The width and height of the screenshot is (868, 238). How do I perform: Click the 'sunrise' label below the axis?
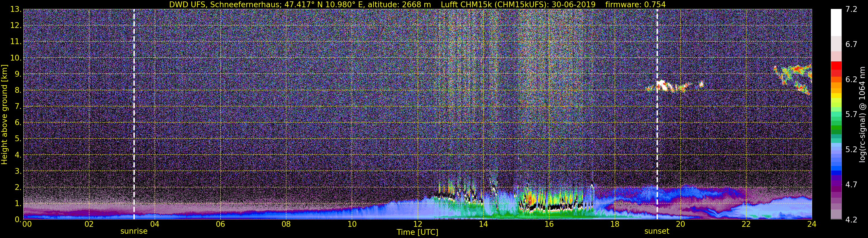pyautogui.click(x=134, y=231)
